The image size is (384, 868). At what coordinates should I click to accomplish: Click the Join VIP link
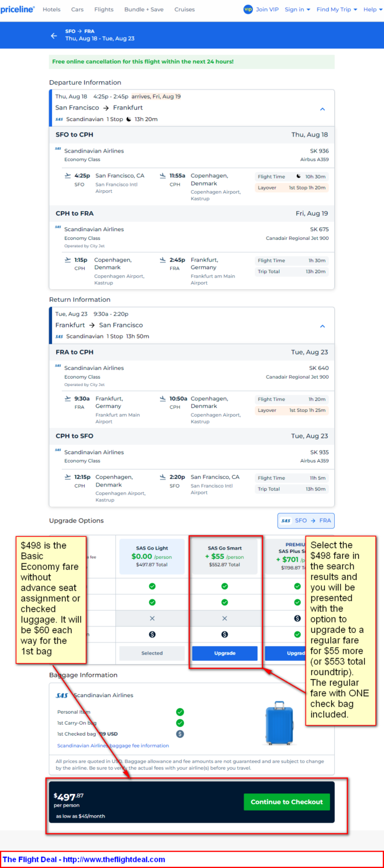[268, 9]
